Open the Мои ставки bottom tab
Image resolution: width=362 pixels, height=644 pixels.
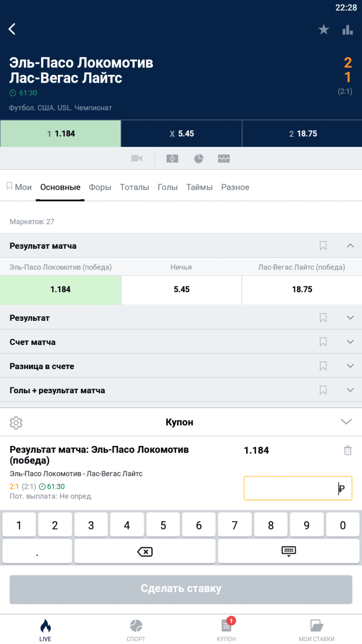[x=317, y=630]
